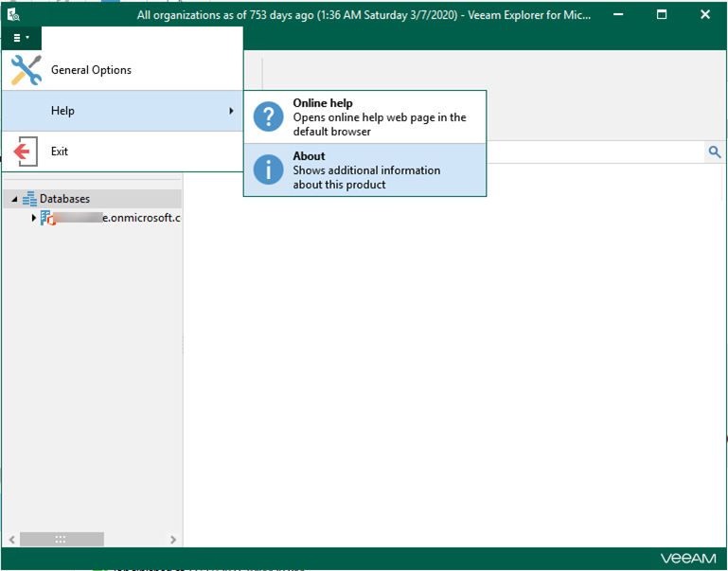This screenshot has height=571, width=728.
Task: Click the Databases node icon
Action: [x=29, y=199]
